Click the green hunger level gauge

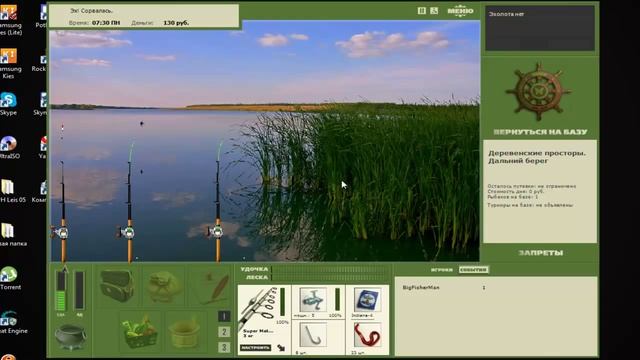60,291
